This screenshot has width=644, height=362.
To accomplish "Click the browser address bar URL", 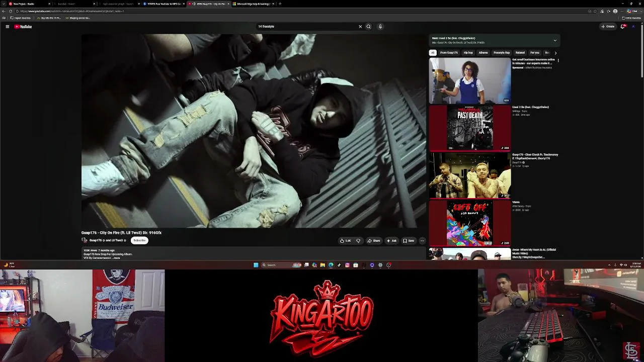I will (72, 11).
